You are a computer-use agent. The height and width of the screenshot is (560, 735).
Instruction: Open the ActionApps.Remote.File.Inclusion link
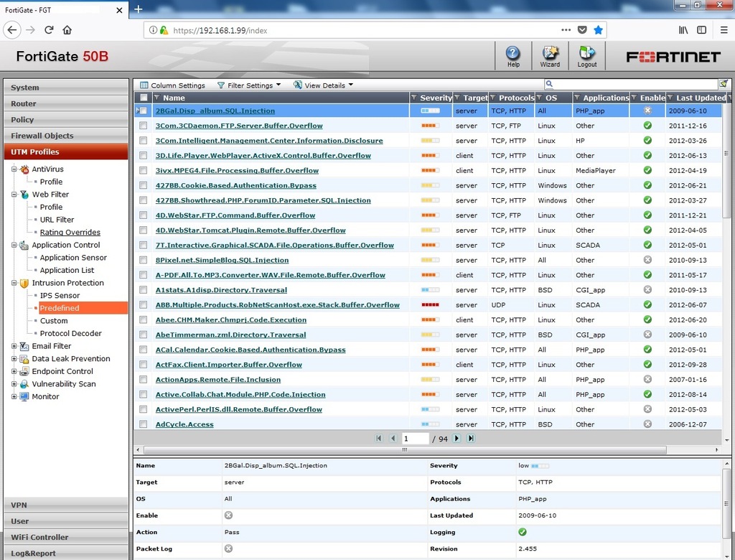click(218, 379)
